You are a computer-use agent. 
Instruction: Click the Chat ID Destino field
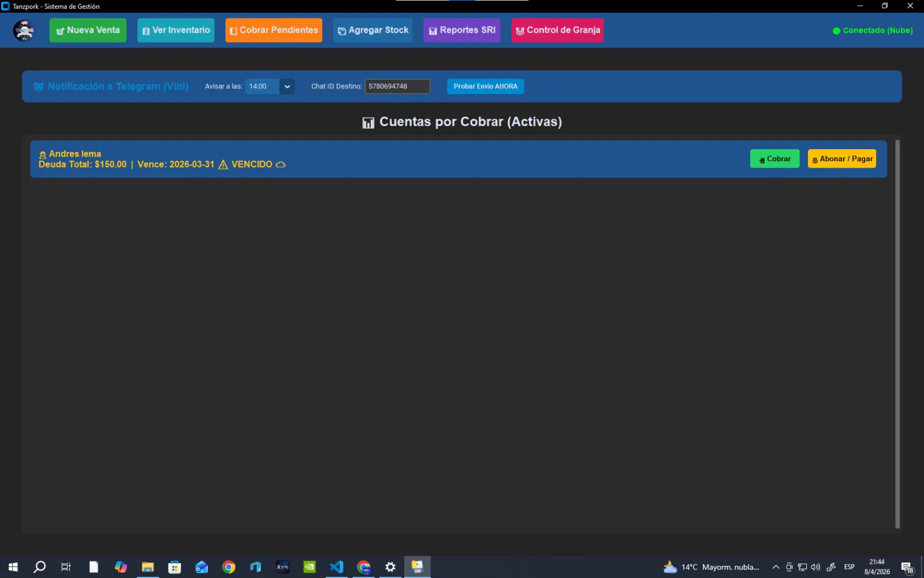397,87
